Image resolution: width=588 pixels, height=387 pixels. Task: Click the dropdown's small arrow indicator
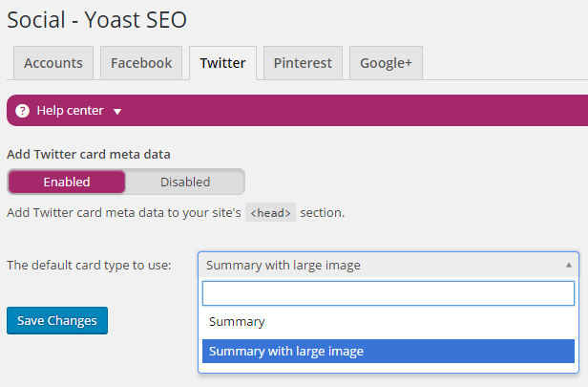[x=569, y=265]
